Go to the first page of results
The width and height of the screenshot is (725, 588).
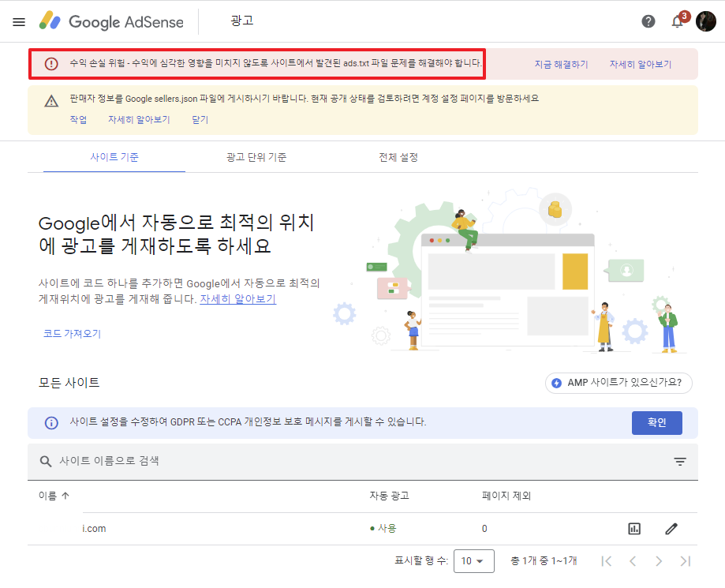click(x=607, y=561)
